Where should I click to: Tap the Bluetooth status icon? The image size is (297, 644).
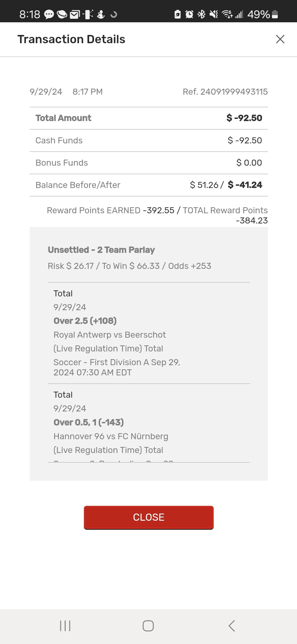tap(202, 14)
